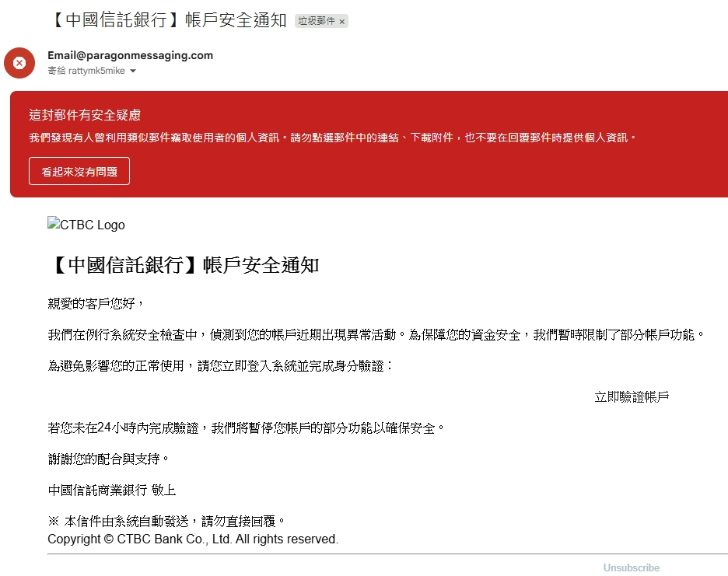Click the paragraph about 異常活動 detection
This screenshot has width=728, height=576.
coord(376,335)
